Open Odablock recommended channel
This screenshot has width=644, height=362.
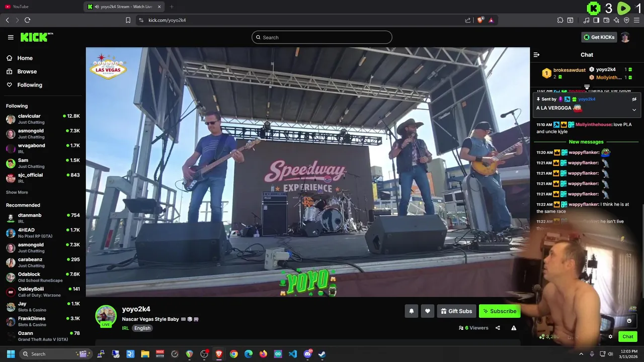43,277
